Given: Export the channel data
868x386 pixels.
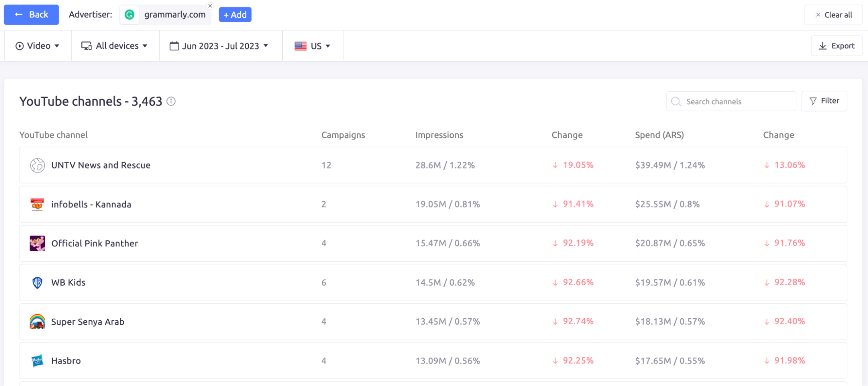Looking at the screenshot, I should pos(837,46).
